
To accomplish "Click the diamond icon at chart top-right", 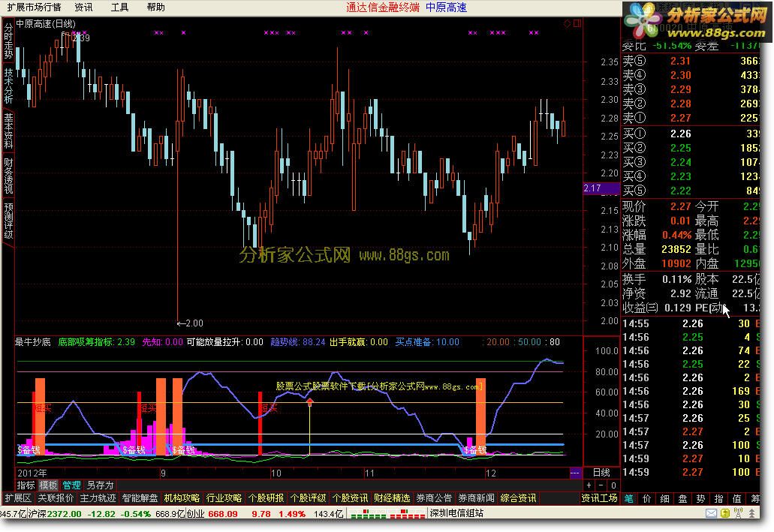I will (x=567, y=23).
